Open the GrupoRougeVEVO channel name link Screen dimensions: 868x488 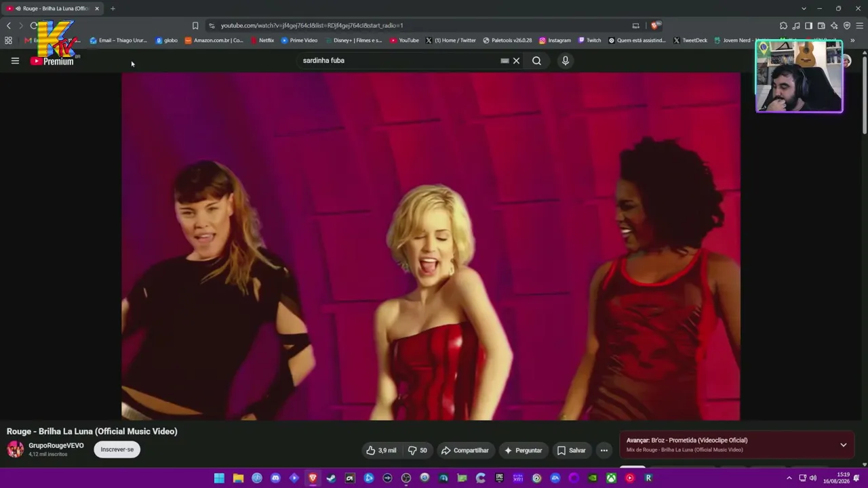point(56,445)
